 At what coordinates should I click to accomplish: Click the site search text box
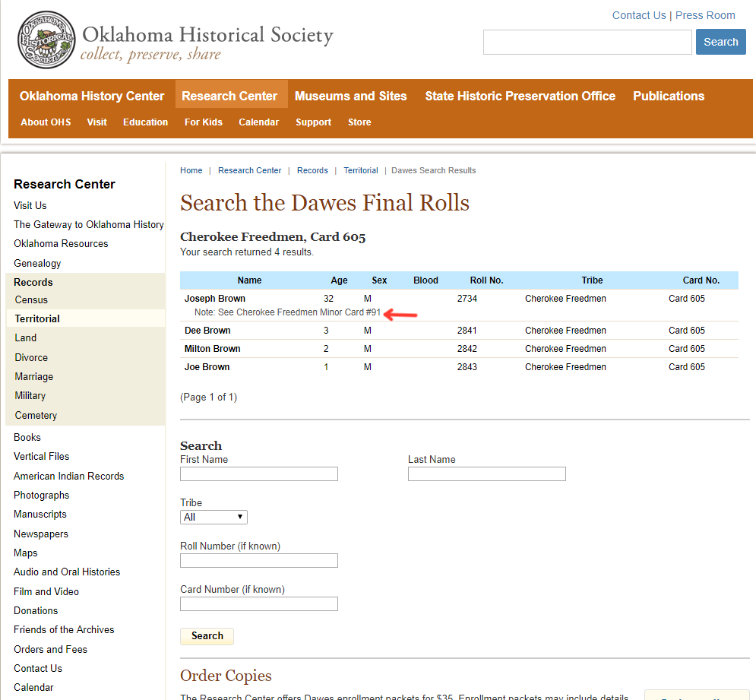point(587,42)
